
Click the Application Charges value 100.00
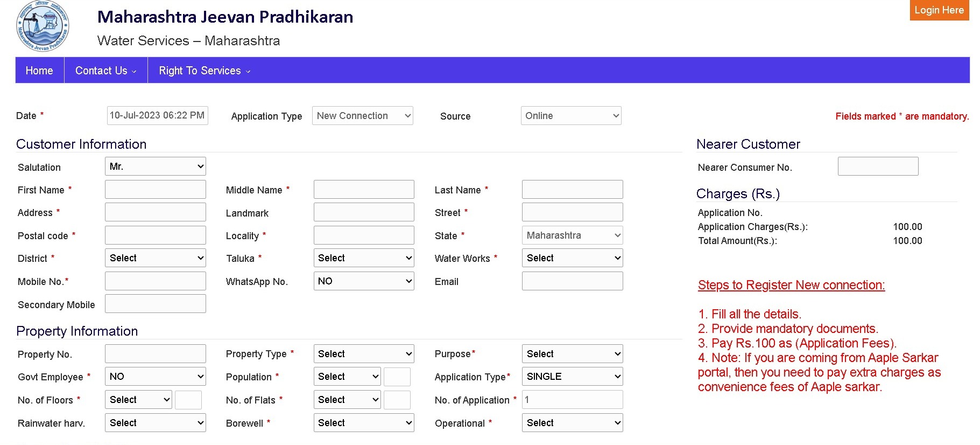pyautogui.click(x=907, y=227)
